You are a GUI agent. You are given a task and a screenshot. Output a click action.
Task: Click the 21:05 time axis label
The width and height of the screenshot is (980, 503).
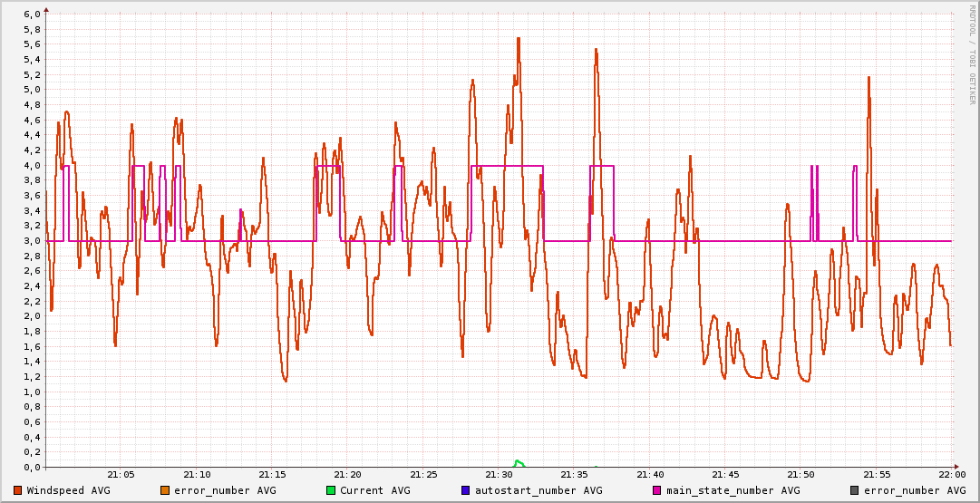(x=121, y=475)
